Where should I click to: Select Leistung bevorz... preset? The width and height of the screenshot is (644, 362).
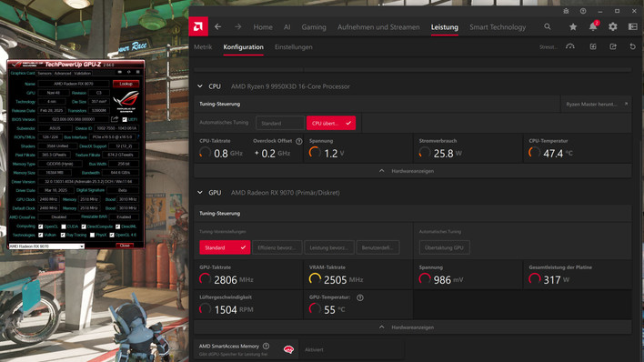pos(329,247)
